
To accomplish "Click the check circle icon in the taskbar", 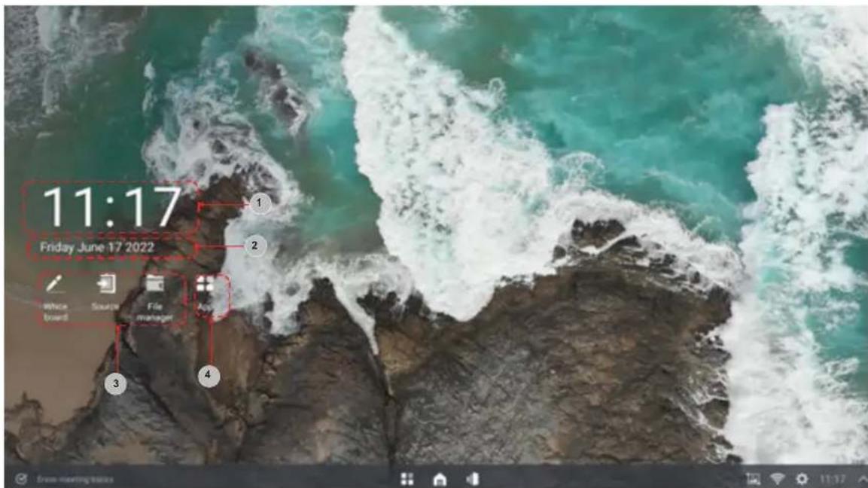I will pyautogui.click(x=21, y=479).
